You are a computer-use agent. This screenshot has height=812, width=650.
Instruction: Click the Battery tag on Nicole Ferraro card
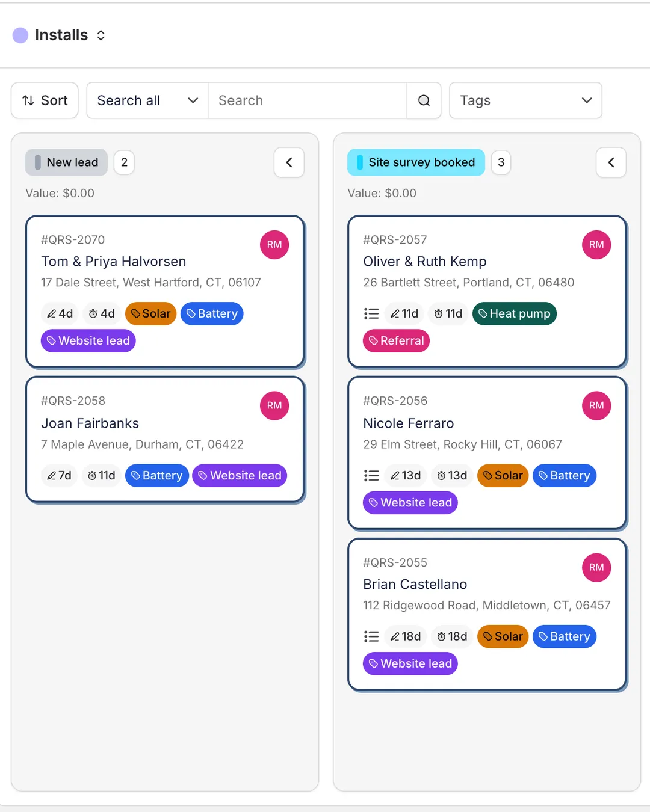click(x=565, y=475)
